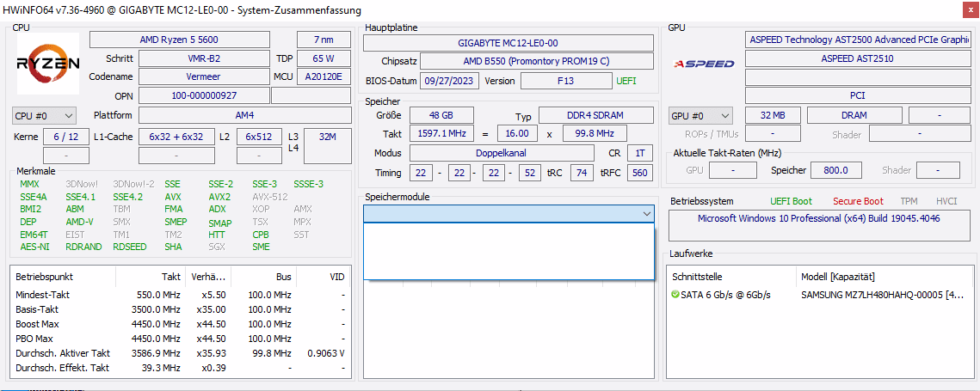Click the ASPEED AST2510 GPU name field
Viewport: 980px width, 391px height.
tap(857, 58)
